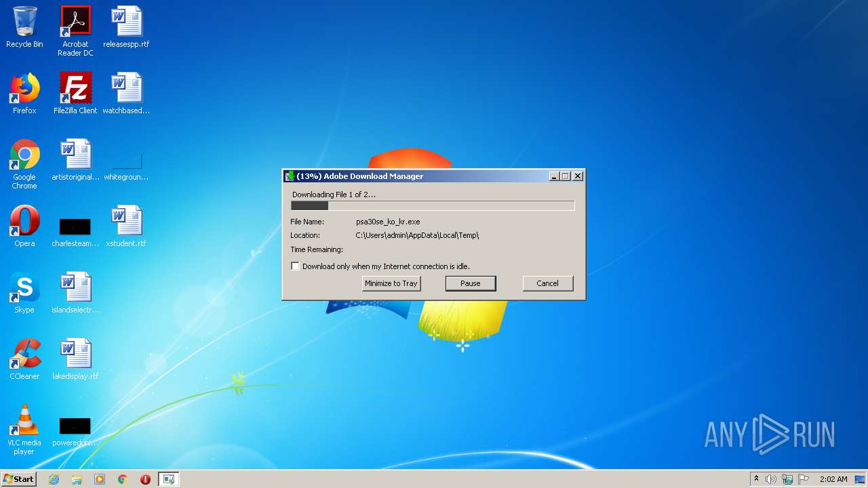The height and width of the screenshot is (488, 868).
Task: Open Opera from the taskbar
Action: pyautogui.click(x=145, y=479)
